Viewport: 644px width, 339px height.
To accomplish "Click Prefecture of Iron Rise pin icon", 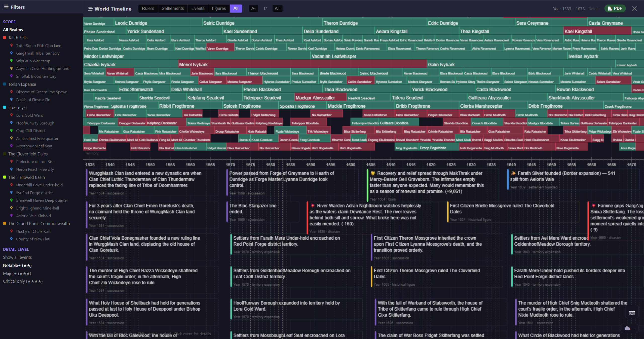I will (11, 161).
